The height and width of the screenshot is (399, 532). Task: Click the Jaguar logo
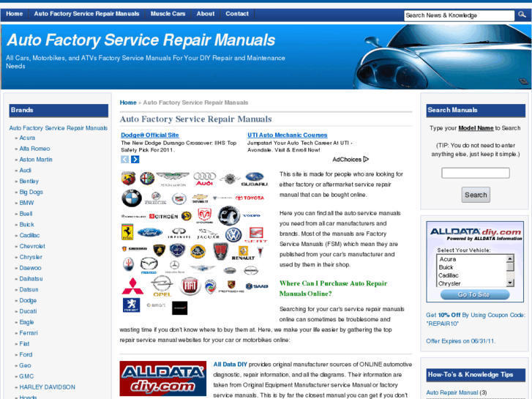pos(208,234)
